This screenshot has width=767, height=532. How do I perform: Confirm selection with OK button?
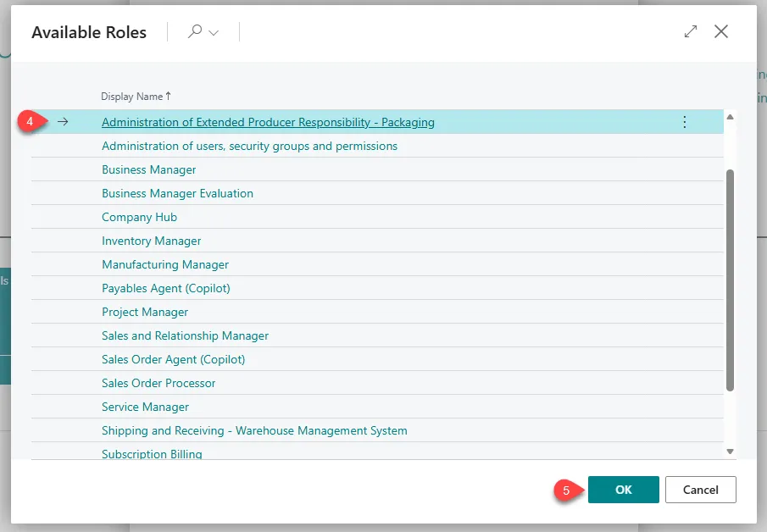click(623, 490)
